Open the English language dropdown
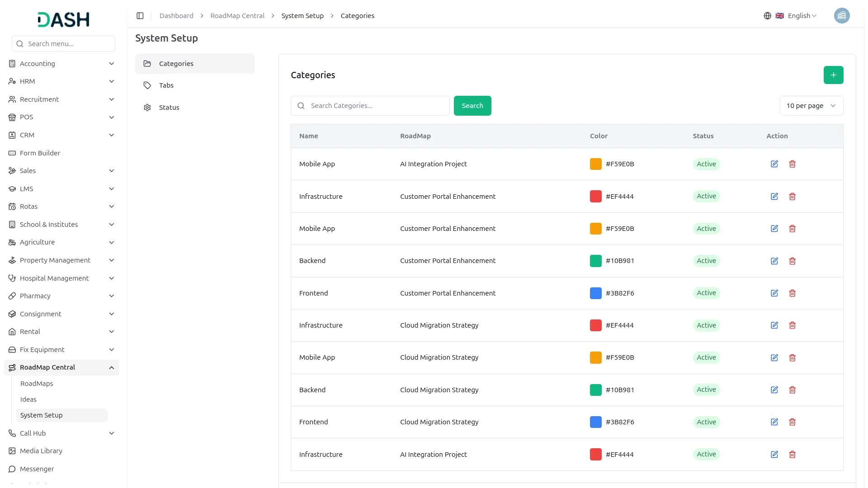The height and width of the screenshot is (488, 868). coord(799,15)
